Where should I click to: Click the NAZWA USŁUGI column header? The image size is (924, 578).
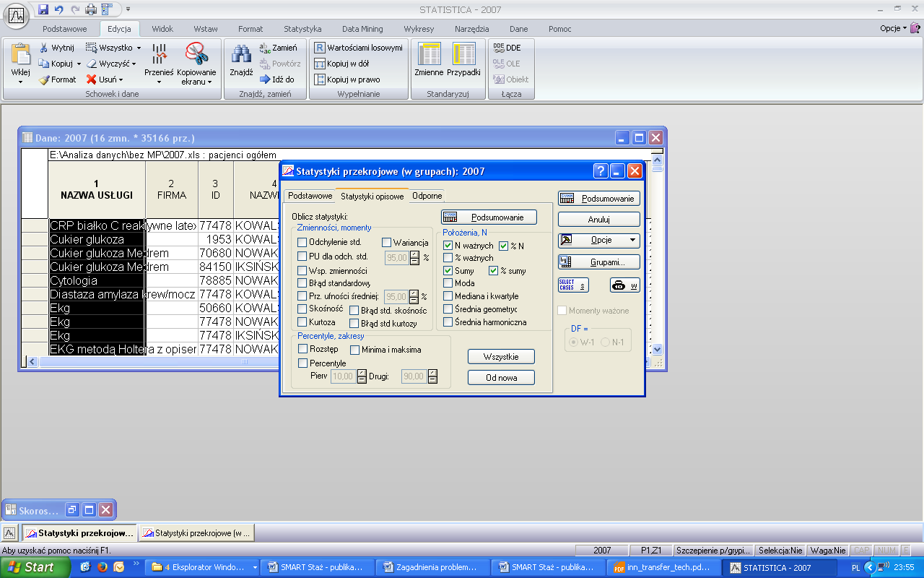point(97,190)
